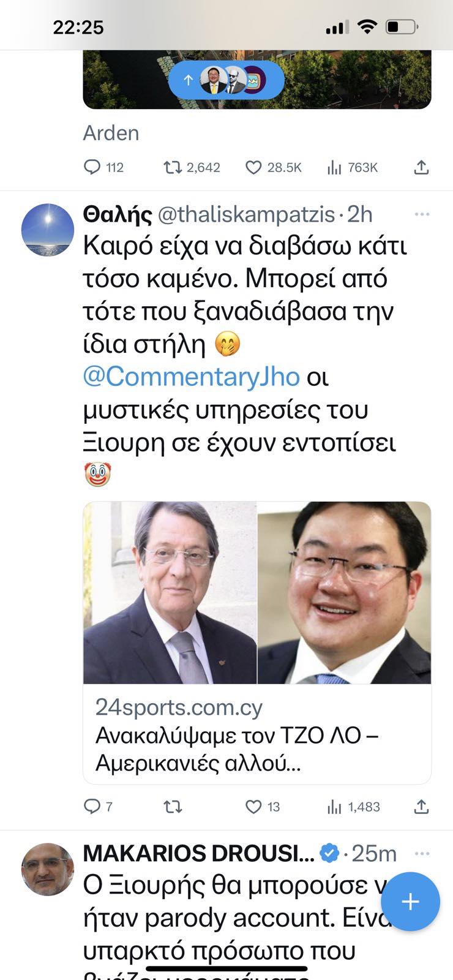Viewport: 453px width, 980px height.
Task: Open Makarios Drousiotis profile picture
Action: click(x=48, y=869)
